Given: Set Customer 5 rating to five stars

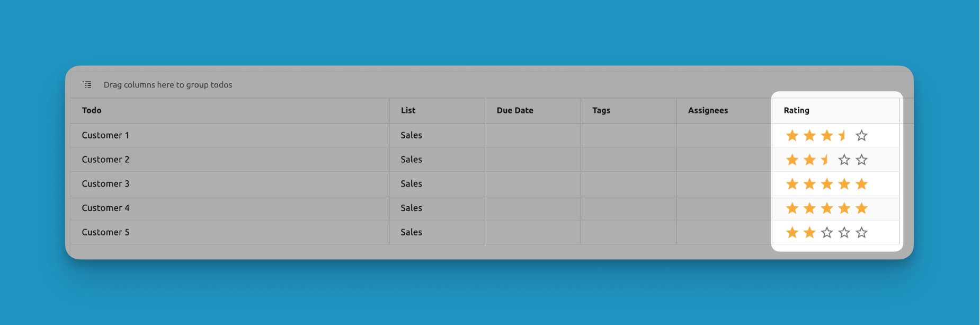Looking at the screenshot, I should click(862, 232).
